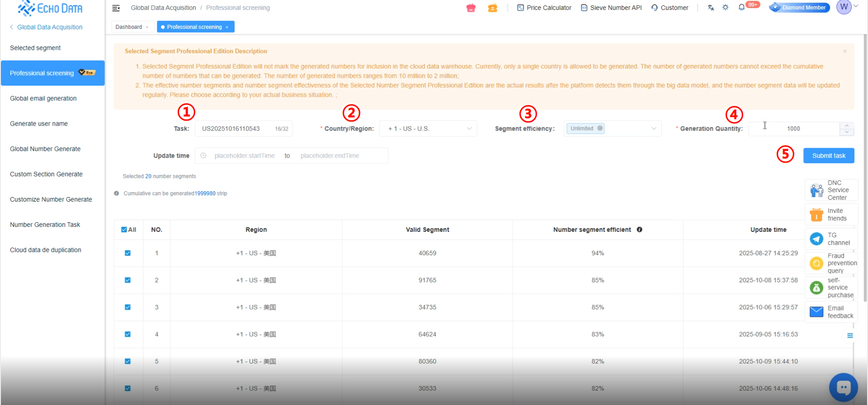The image size is (868, 405).
Task: Expand the Country/Region dropdown
Action: (428, 129)
